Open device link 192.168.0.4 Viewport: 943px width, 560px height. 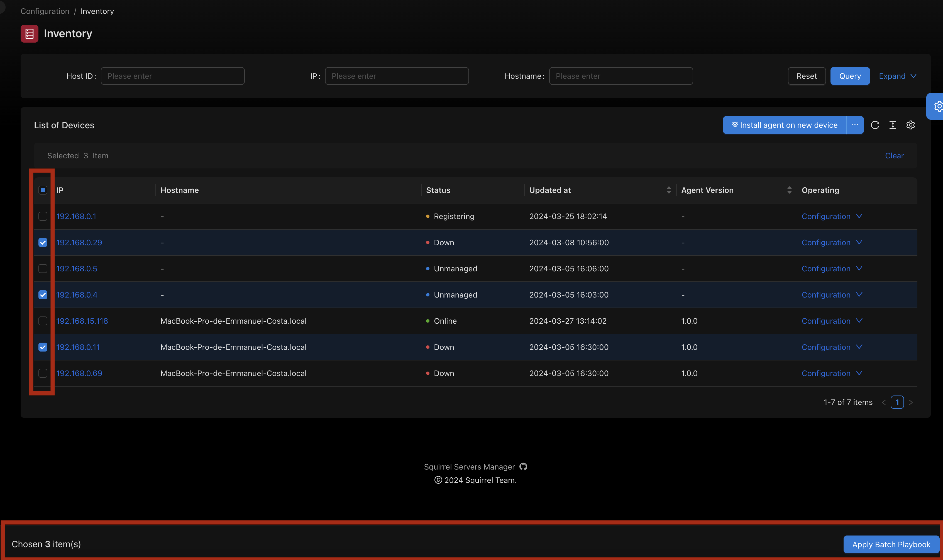click(x=77, y=295)
